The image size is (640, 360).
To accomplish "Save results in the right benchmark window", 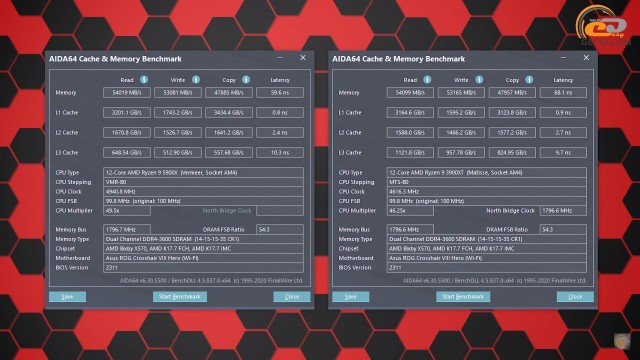I will pyautogui.click(x=351, y=296).
